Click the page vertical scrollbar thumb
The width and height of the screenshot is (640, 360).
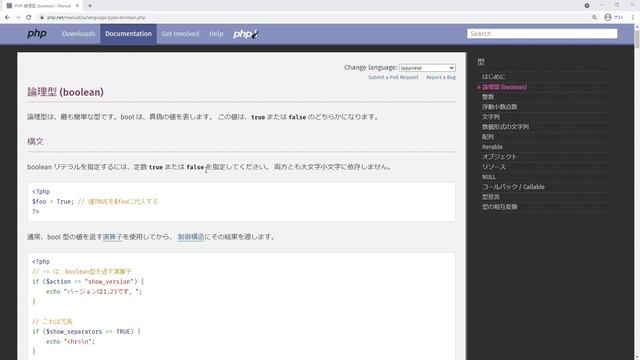click(637, 39)
